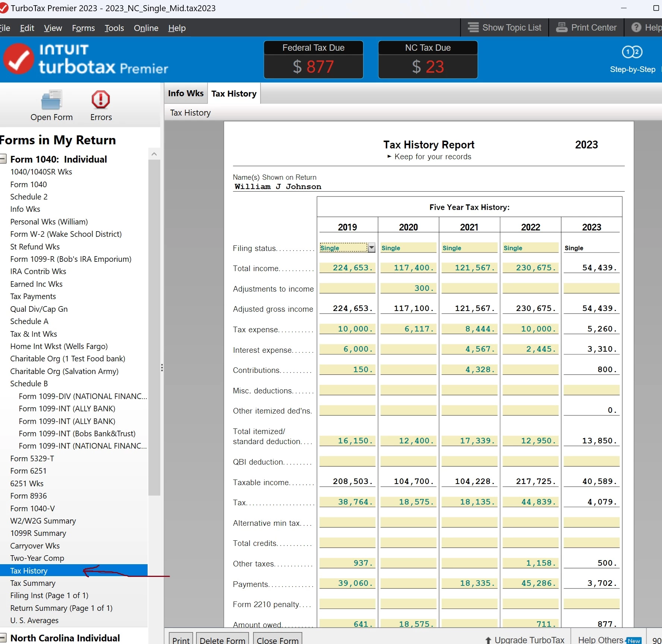Click 2022 other taxes 1,158 field
The image size is (662, 644).
[530, 563]
